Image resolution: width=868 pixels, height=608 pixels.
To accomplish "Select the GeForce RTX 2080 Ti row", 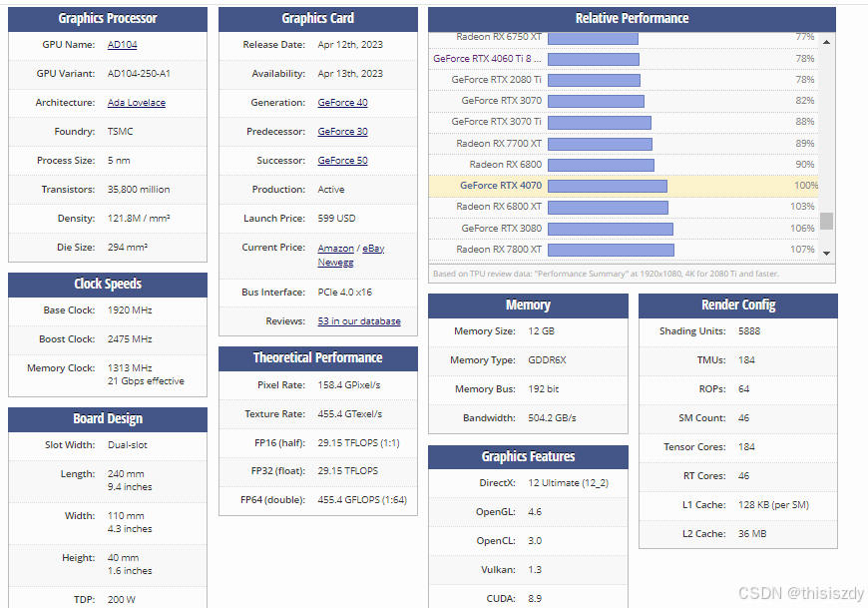I will (x=624, y=79).
